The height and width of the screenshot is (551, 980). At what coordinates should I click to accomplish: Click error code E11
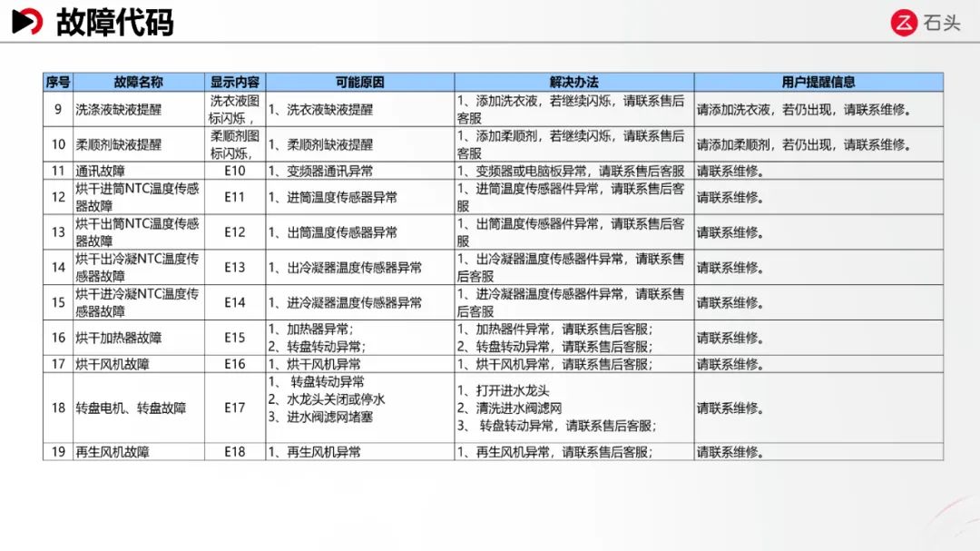(235, 197)
